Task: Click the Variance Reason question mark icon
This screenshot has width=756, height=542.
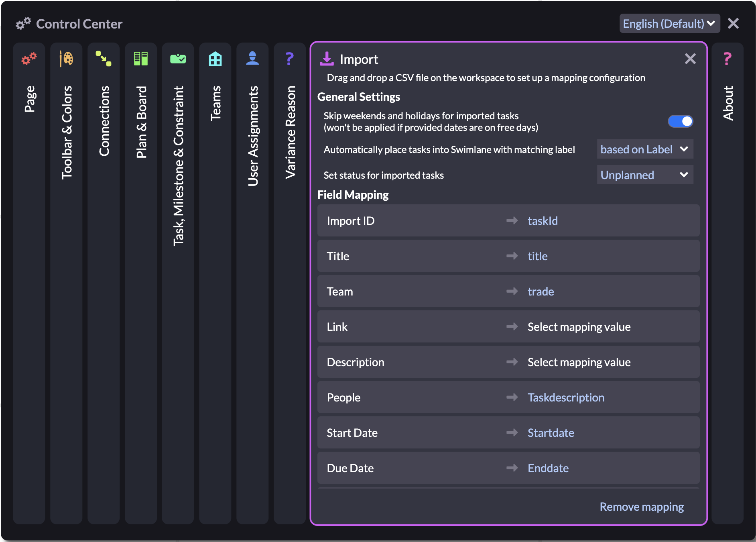Action: (x=290, y=59)
